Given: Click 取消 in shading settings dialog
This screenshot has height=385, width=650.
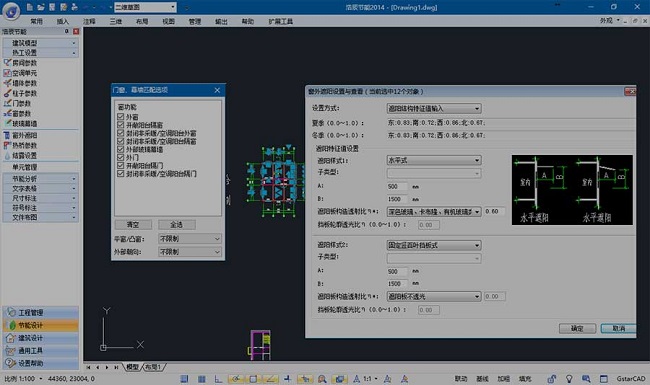Looking at the screenshot, I should (618, 328).
